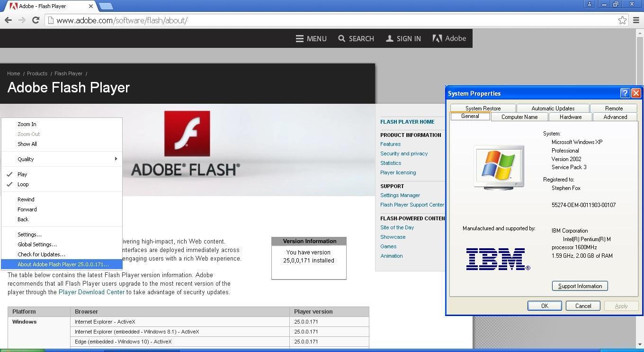Switch to the Automatic Updates tab
Viewport: 644px width, 352px height.
tap(553, 108)
